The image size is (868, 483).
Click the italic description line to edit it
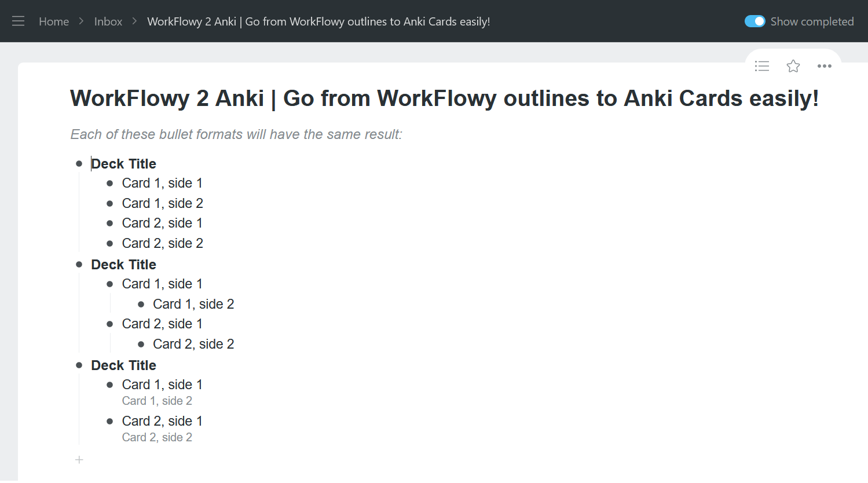236,134
